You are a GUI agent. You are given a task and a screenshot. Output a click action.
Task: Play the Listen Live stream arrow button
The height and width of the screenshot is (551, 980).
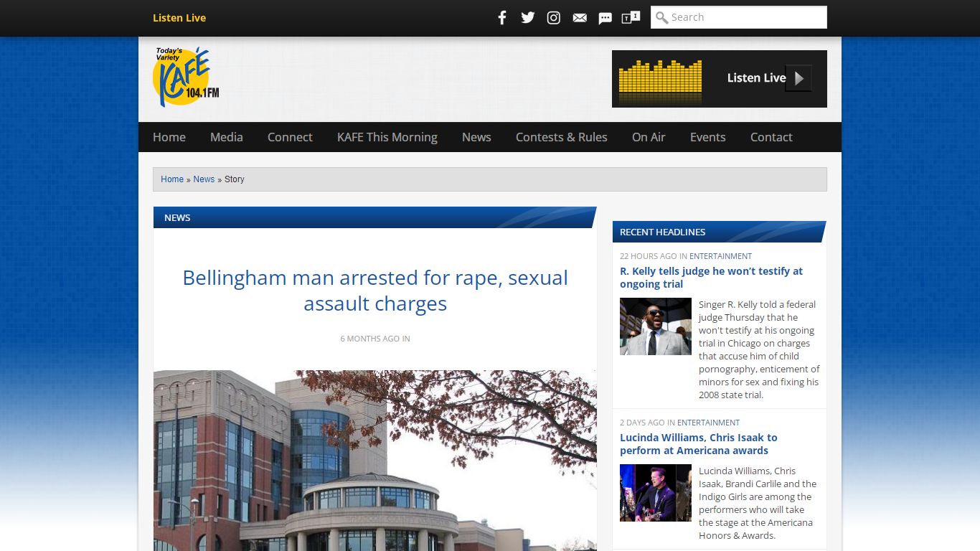pos(798,78)
